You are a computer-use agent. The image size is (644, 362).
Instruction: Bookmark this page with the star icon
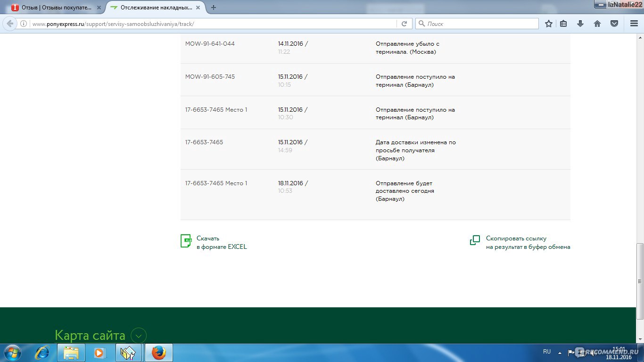(549, 24)
